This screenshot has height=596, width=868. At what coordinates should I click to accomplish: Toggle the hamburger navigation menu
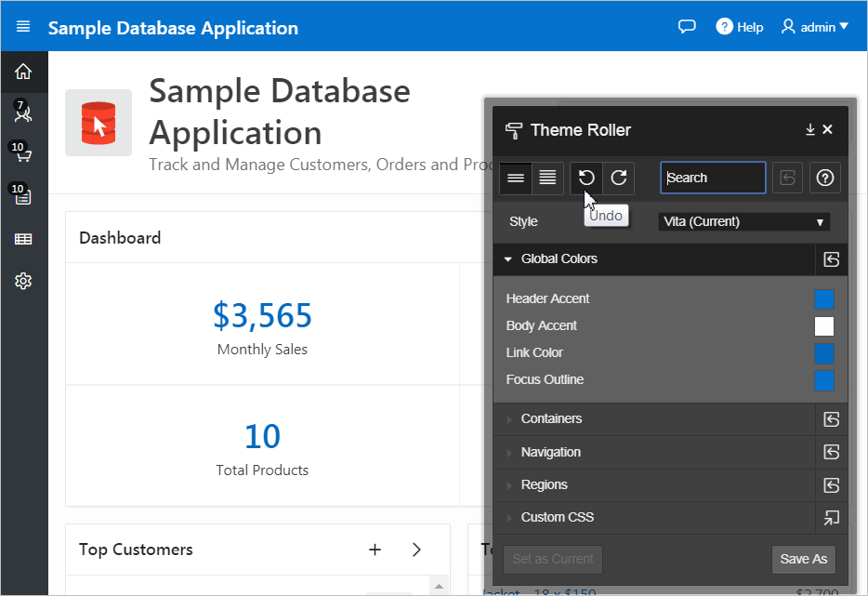tap(23, 27)
